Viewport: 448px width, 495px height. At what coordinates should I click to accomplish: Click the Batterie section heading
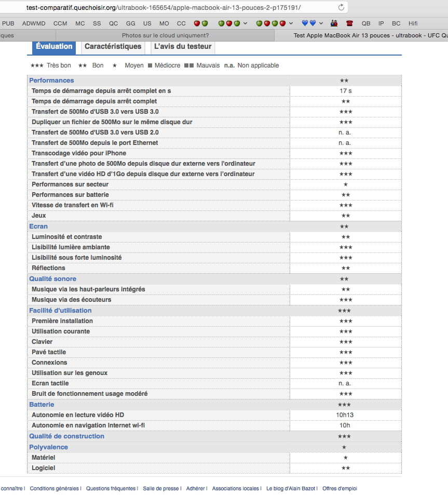[x=42, y=405]
